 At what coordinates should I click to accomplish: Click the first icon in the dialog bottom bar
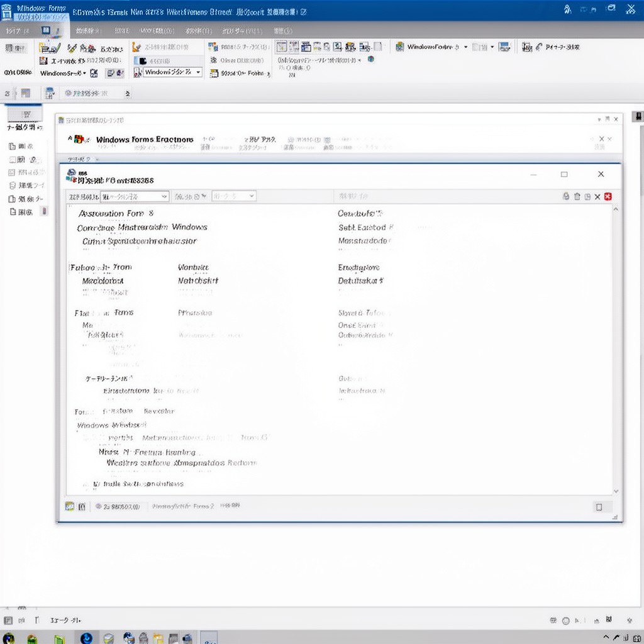point(70,506)
